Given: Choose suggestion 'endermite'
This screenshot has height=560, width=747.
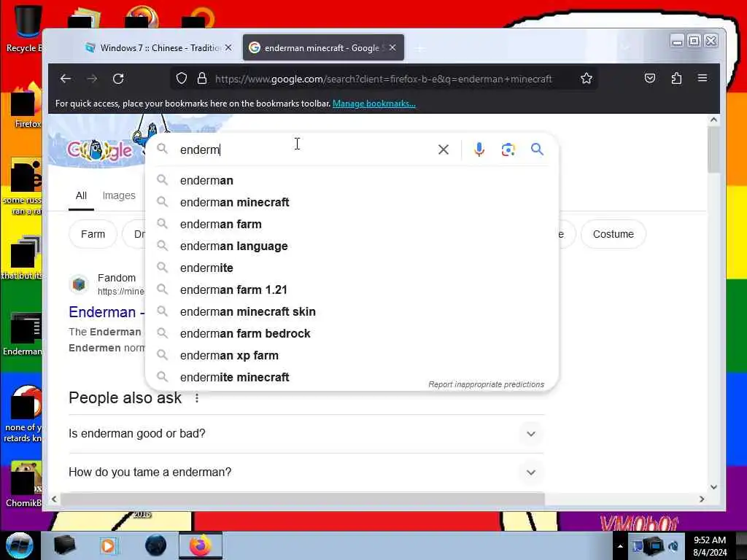Looking at the screenshot, I should coord(352,268).
